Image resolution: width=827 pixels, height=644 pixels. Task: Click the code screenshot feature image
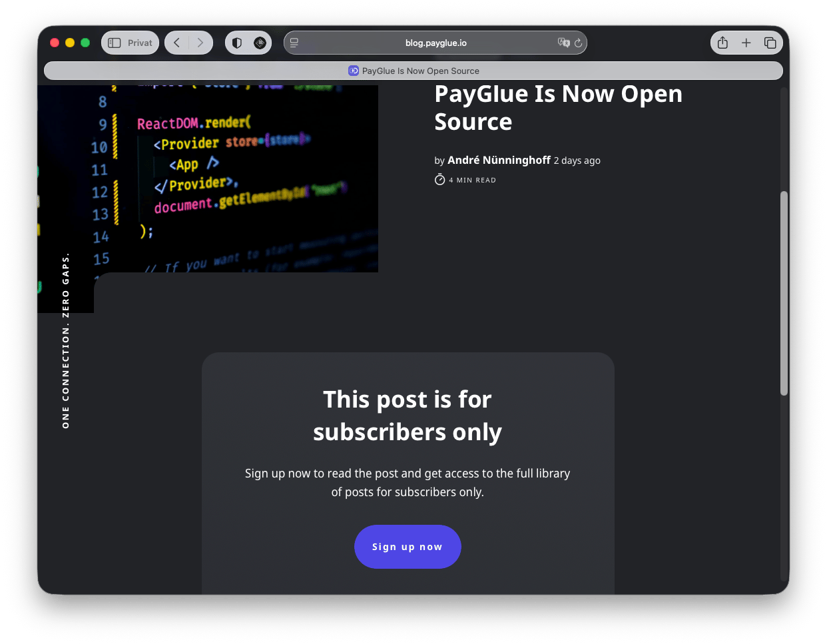pos(208,178)
